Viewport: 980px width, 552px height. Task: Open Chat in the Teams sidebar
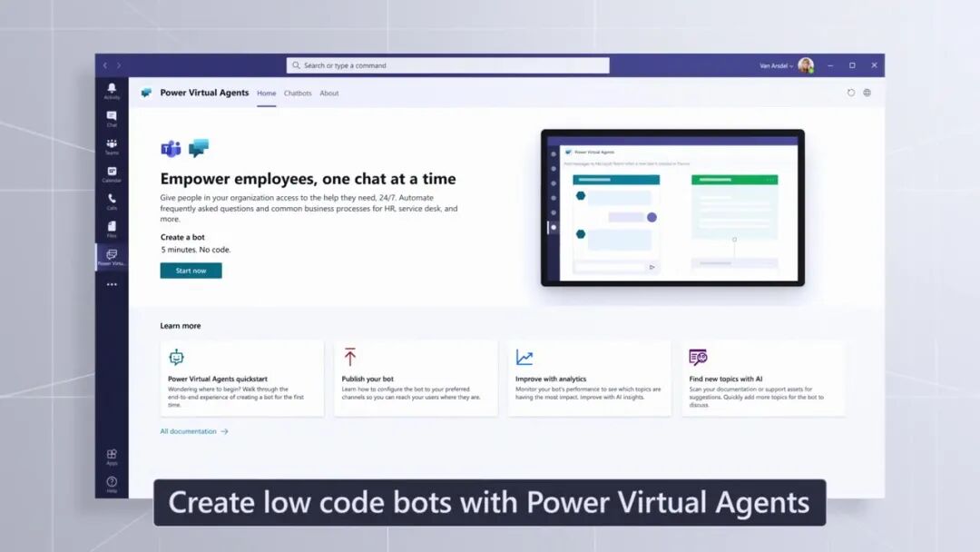pyautogui.click(x=112, y=119)
